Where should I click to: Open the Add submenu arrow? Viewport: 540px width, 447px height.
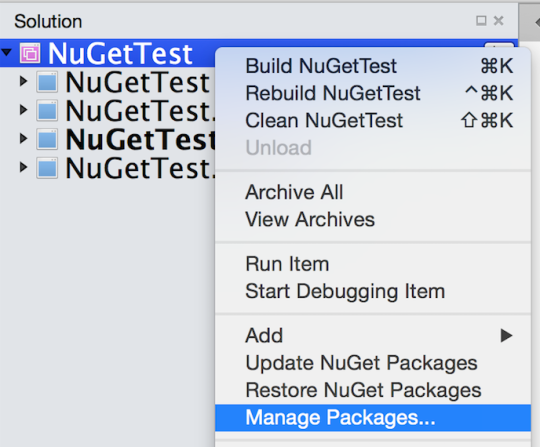pyautogui.click(x=506, y=335)
